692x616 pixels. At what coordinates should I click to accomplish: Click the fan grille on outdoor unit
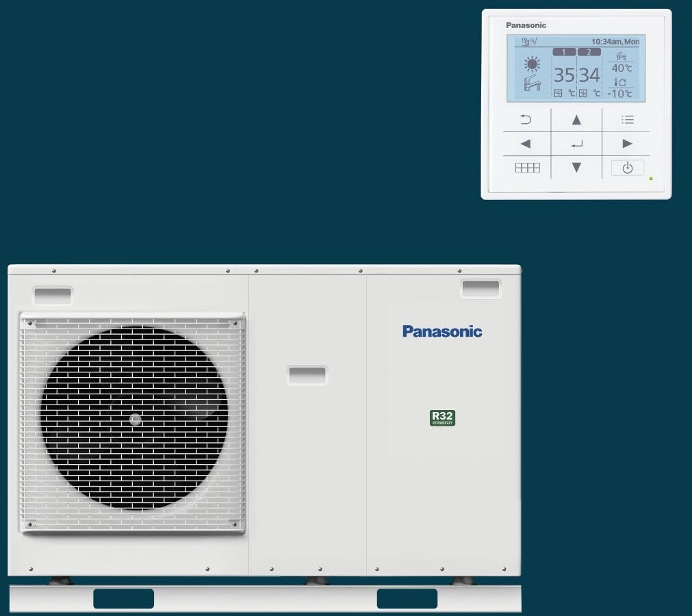(133, 419)
